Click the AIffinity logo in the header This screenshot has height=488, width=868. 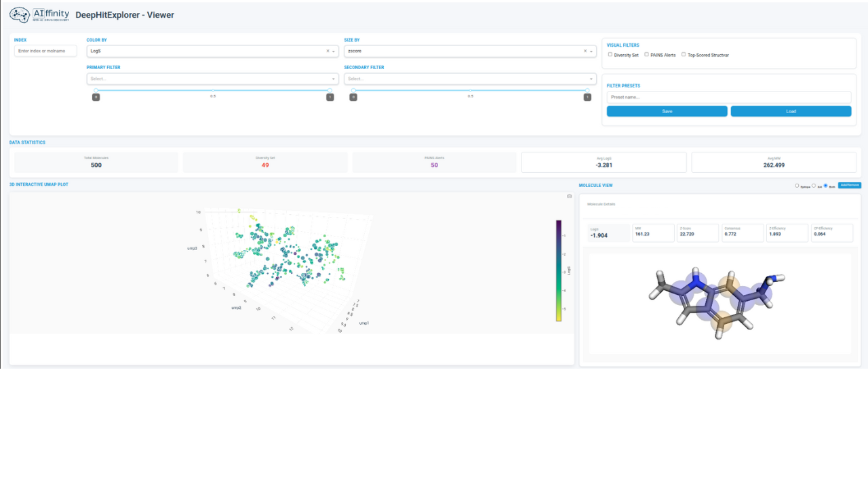(x=37, y=14)
